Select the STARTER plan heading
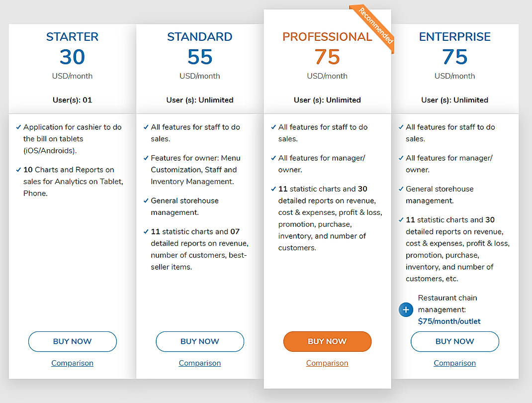Image resolution: width=532 pixels, height=403 pixels. click(x=72, y=36)
